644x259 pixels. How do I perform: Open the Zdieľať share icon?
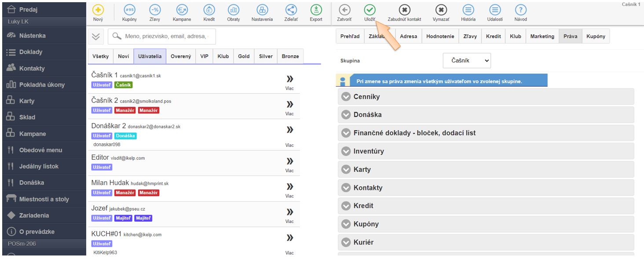click(x=291, y=10)
